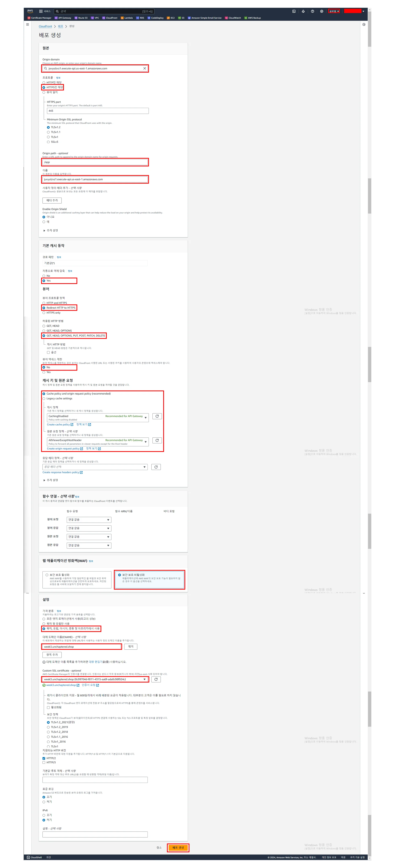Select HTTPS only viewer protocol policy
Screen dimensions: 395x868
[x=44, y=313]
